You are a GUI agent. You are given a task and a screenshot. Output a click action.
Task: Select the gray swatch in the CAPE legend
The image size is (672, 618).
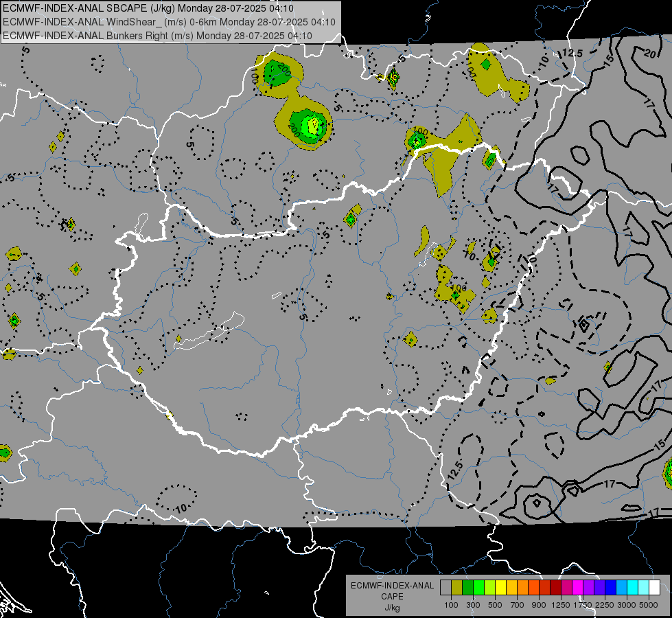[445, 588]
